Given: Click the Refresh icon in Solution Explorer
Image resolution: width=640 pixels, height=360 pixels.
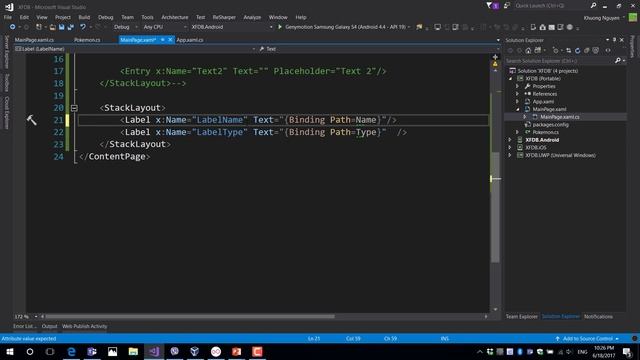Looking at the screenshot, I should [x=578, y=51].
